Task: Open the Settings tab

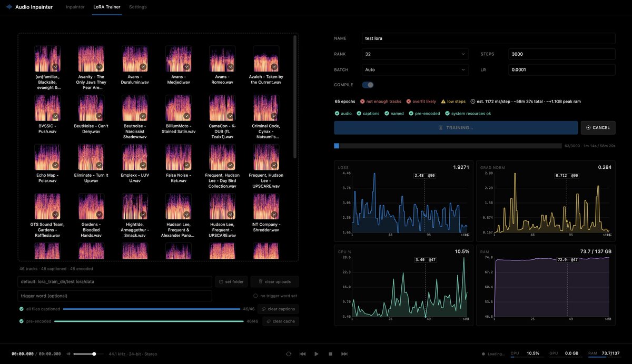Action: (x=138, y=7)
